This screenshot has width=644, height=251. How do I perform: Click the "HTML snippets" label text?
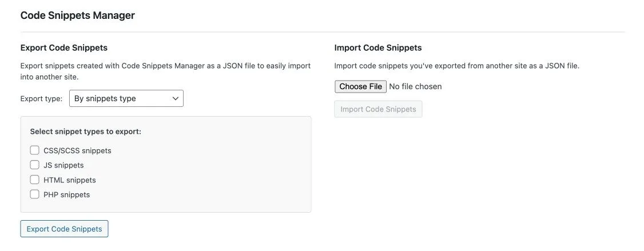70,180
